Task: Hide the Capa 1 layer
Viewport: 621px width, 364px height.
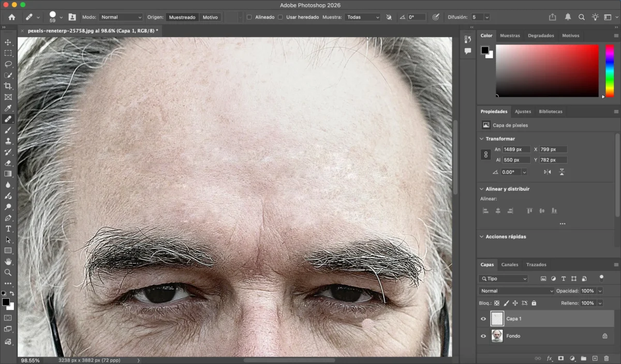Action: [x=483, y=319]
